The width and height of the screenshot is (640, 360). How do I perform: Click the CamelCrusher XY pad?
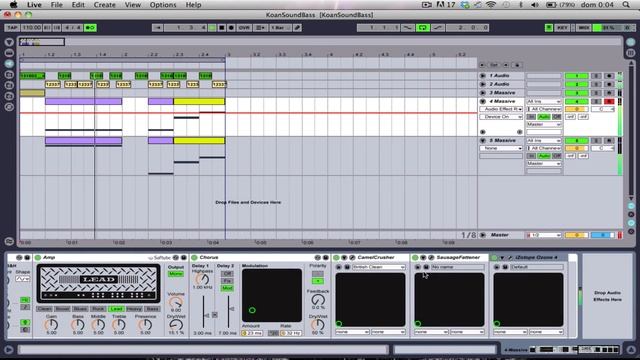click(370, 300)
